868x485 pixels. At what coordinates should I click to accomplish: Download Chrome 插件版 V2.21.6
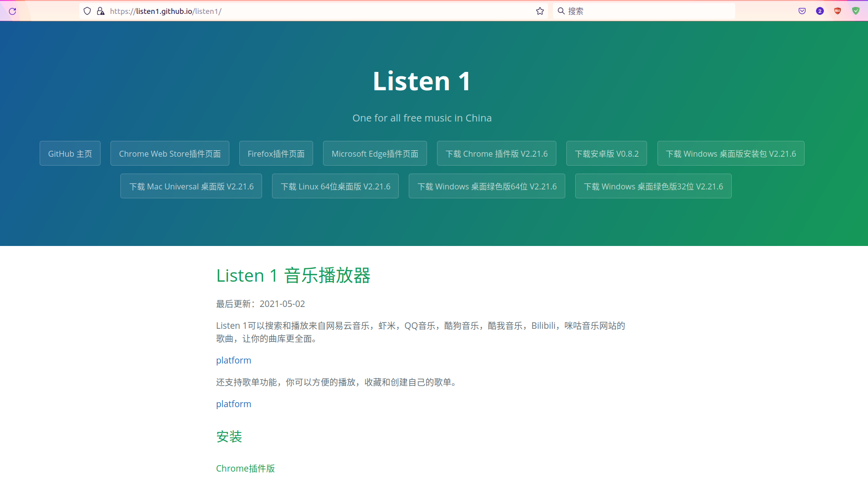click(496, 154)
